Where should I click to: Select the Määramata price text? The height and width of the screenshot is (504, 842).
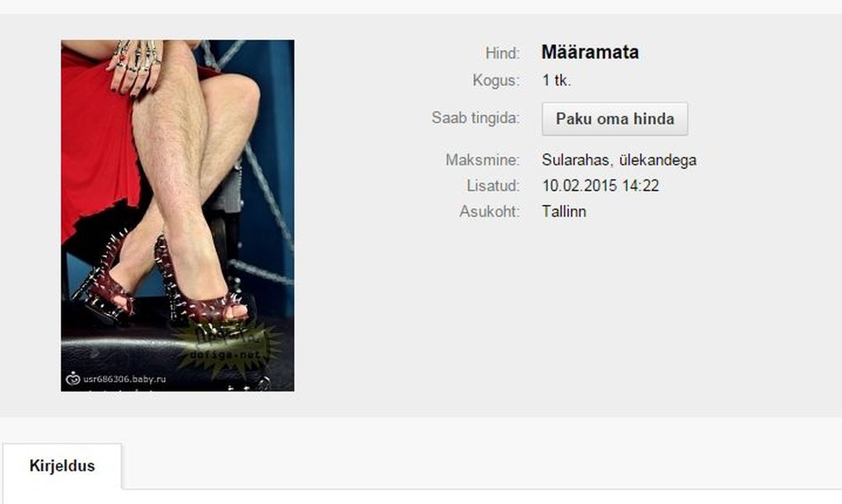590,52
